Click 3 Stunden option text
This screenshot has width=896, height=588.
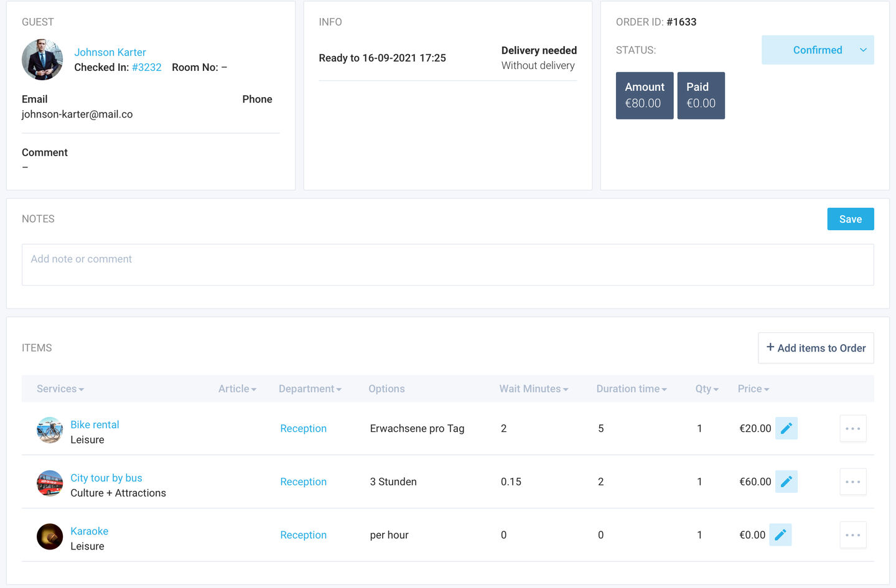coord(393,482)
